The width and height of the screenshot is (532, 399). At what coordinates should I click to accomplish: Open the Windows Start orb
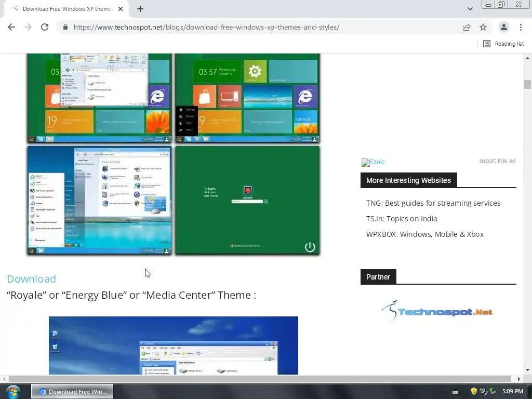(x=13, y=392)
